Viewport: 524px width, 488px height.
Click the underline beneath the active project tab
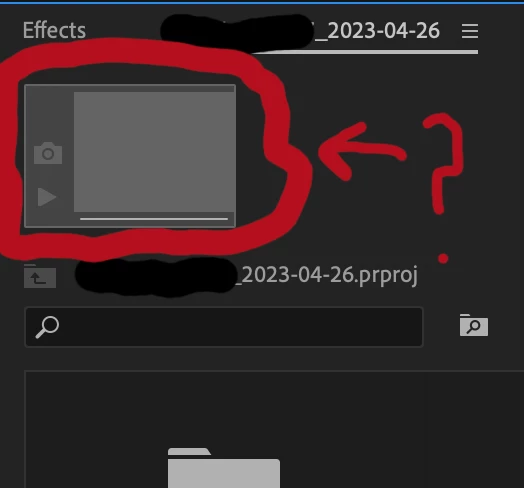[364, 52]
